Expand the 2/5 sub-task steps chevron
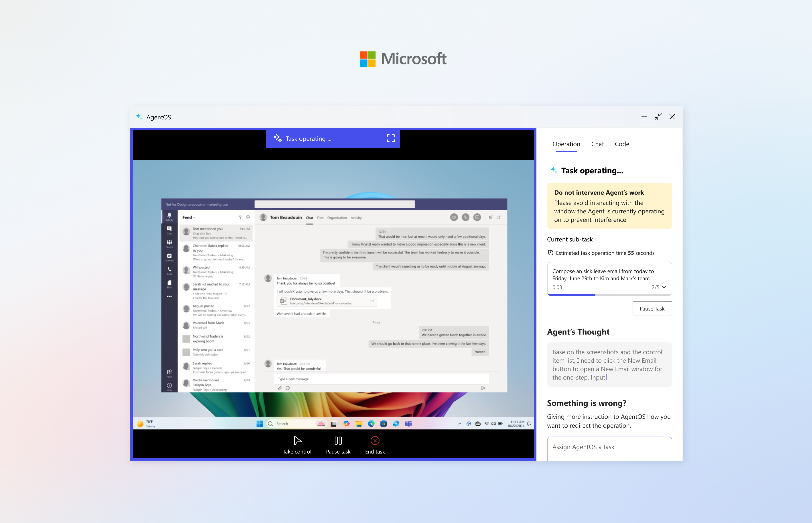812x523 pixels. (x=664, y=287)
